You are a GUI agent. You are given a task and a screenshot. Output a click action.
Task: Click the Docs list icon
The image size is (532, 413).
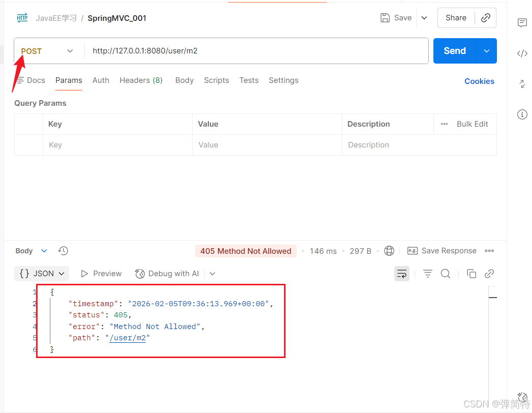pos(20,80)
